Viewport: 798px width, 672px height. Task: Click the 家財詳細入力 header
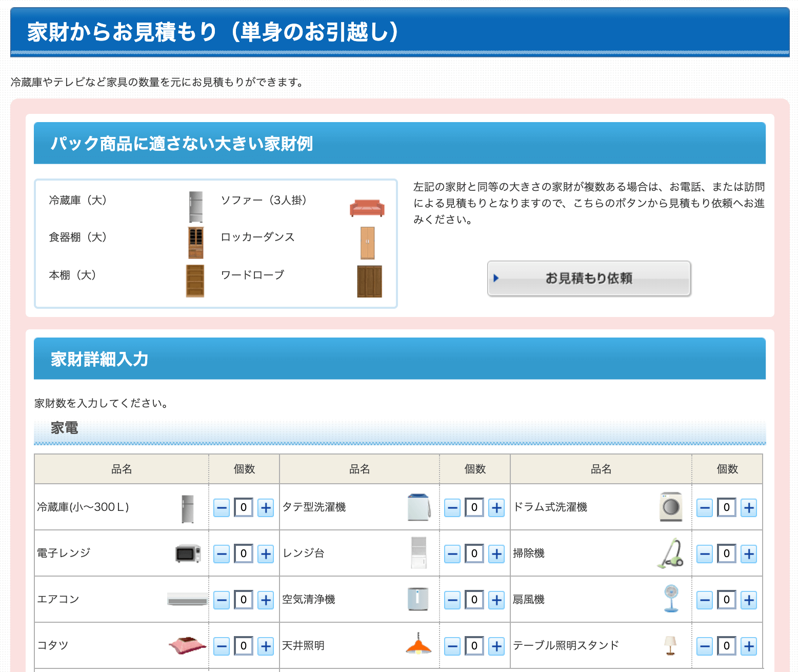pos(400,359)
